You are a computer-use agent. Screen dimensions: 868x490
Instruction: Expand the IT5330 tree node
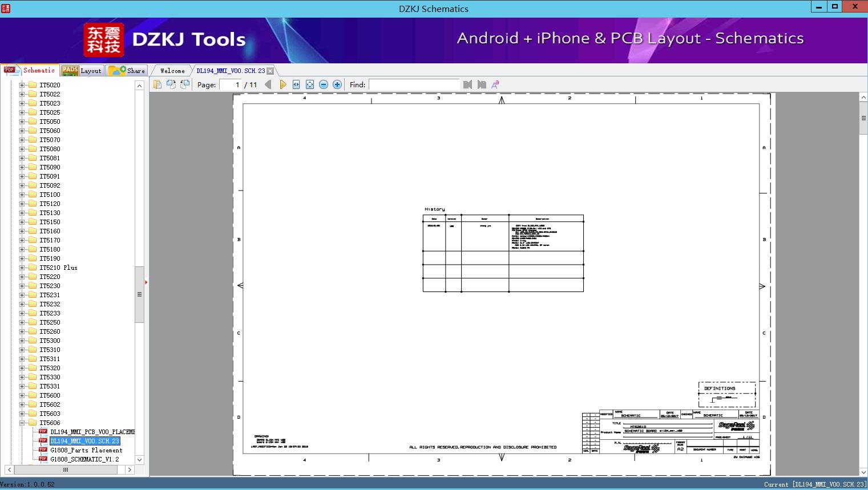22,377
